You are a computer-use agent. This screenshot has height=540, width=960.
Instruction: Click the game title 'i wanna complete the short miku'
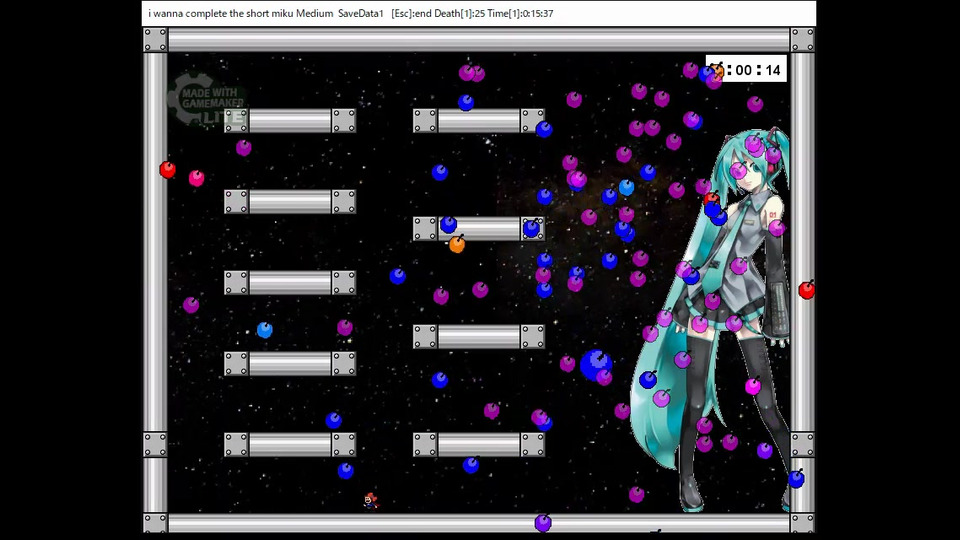[x=221, y=13]
